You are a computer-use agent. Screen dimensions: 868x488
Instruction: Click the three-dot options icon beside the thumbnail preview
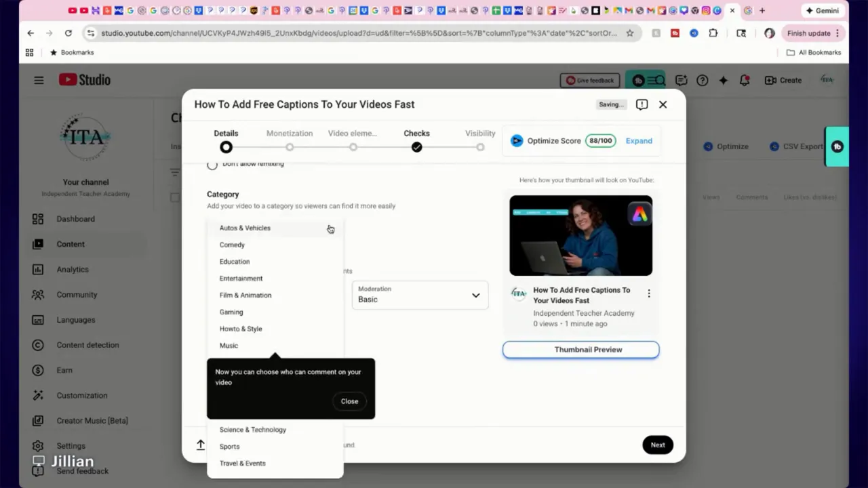(649, 293)
